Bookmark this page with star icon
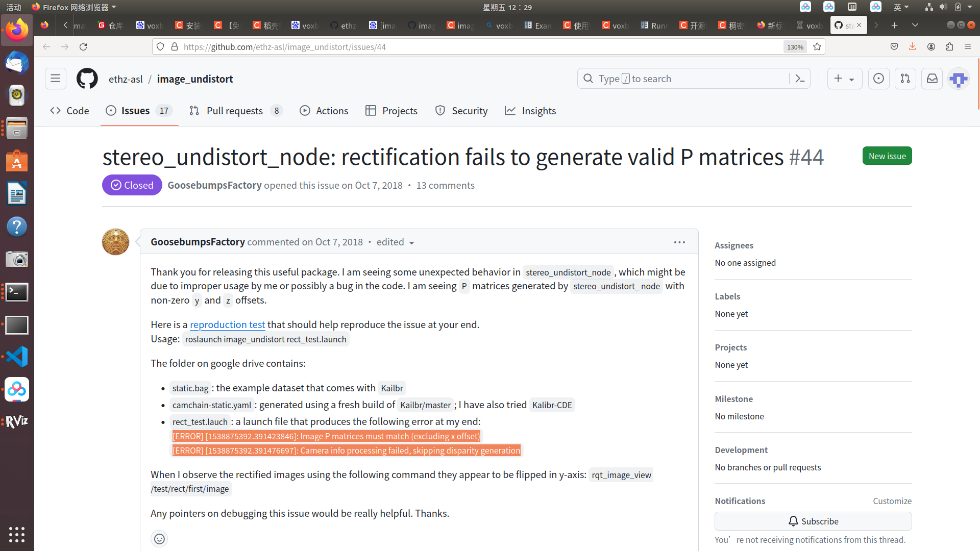The width and height of the screenshot is (980, 551). click(x=817, y=46)
